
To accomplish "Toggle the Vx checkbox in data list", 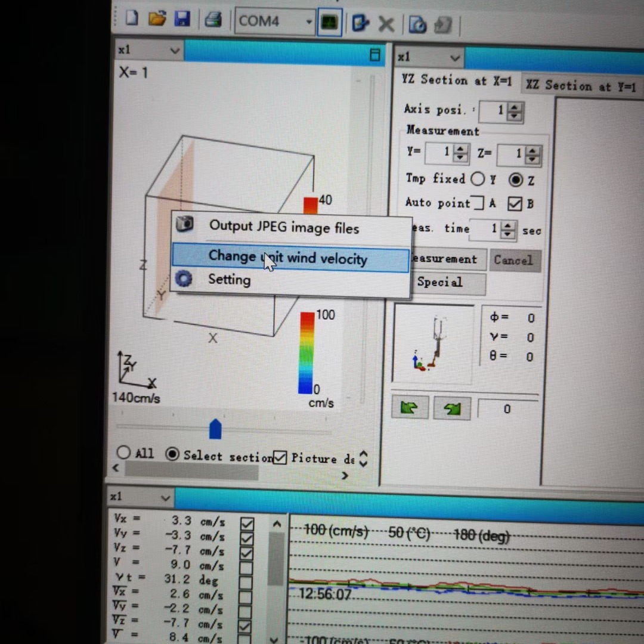I will pos(247,524).
